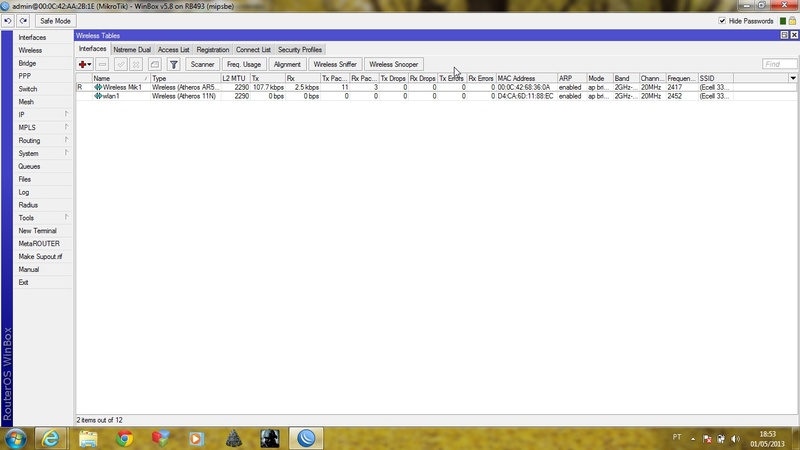Open the Connect List tab
800x450 pixels.
click(x=253, y=49)
